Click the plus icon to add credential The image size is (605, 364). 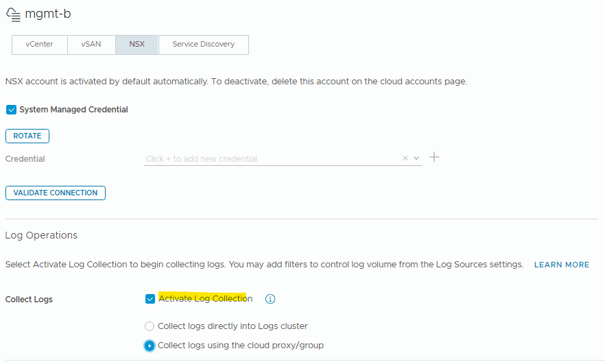pyautogui.click(x=434, y=158)
